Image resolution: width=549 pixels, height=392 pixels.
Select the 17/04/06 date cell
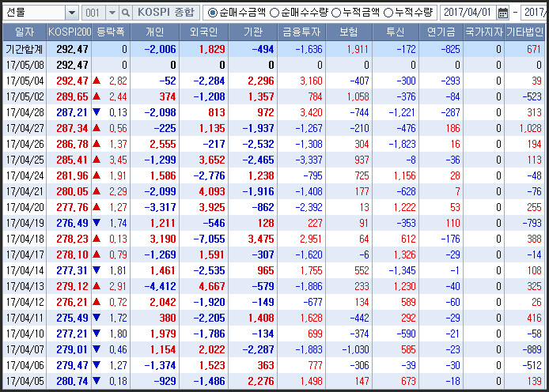pos(25,365)
